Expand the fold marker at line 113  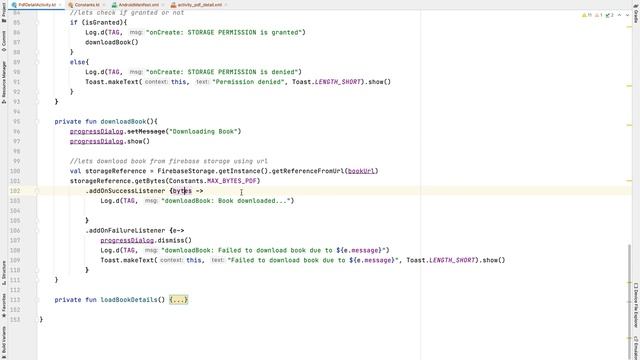coord(37,300)
